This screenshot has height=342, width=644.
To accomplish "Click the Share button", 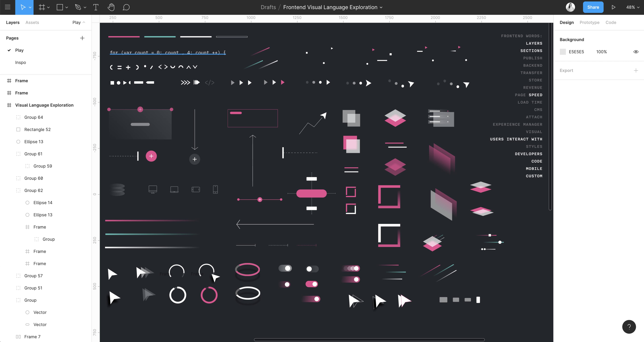I will (x=593, y=7).
